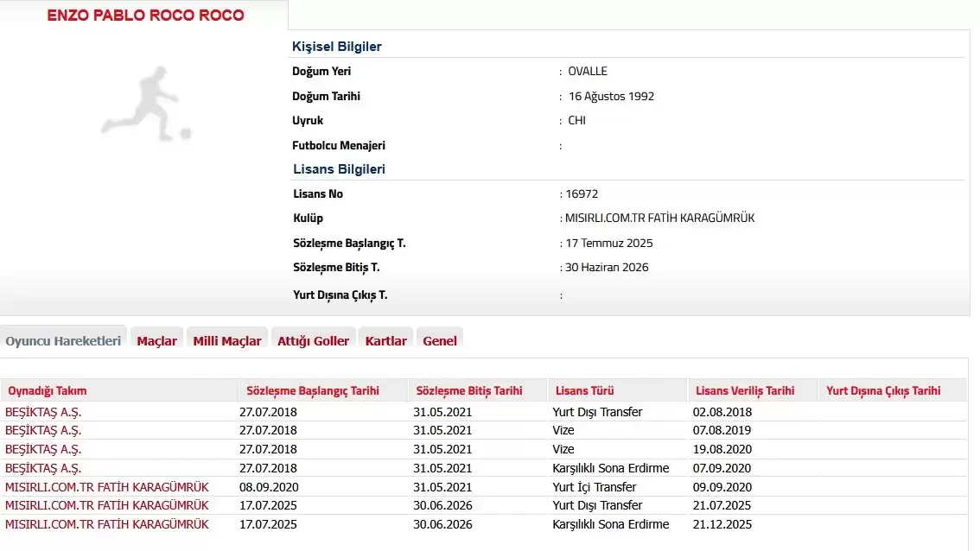Image resolution: width=980 pixels, height=551 pixels.
Task: Click the Oynadığı Takım column header
Action: (x=48, y=390)
